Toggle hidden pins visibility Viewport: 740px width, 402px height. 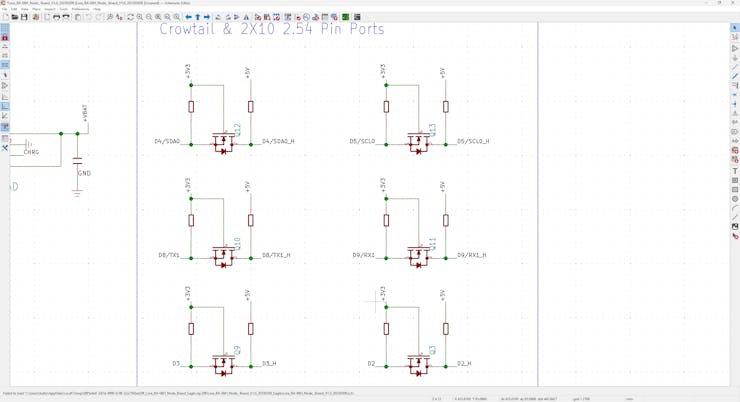(5, 86)
